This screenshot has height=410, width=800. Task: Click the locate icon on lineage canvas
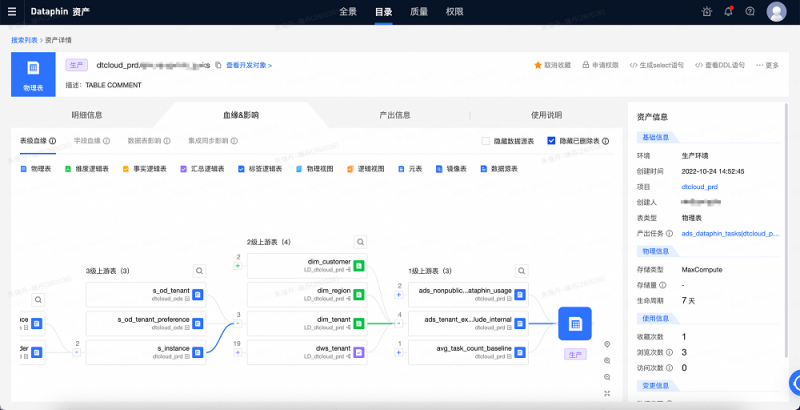click(x=606, y=344)
